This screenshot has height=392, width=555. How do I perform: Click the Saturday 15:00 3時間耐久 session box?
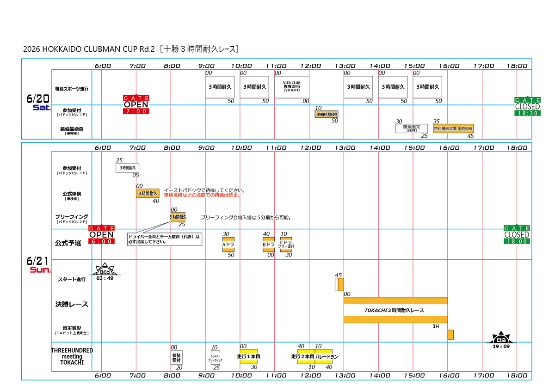(x=427, y=87)
